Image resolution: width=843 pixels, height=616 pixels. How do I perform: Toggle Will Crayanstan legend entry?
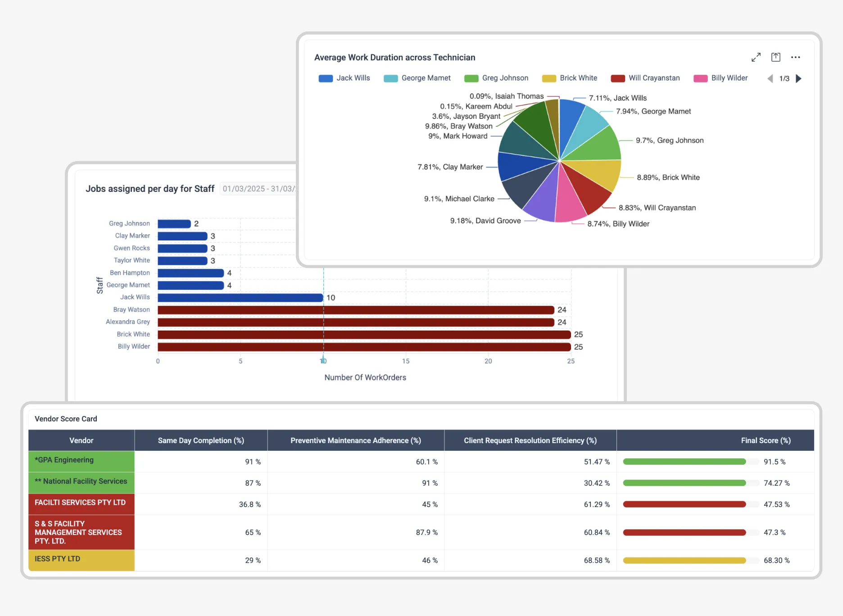[645, 78]
